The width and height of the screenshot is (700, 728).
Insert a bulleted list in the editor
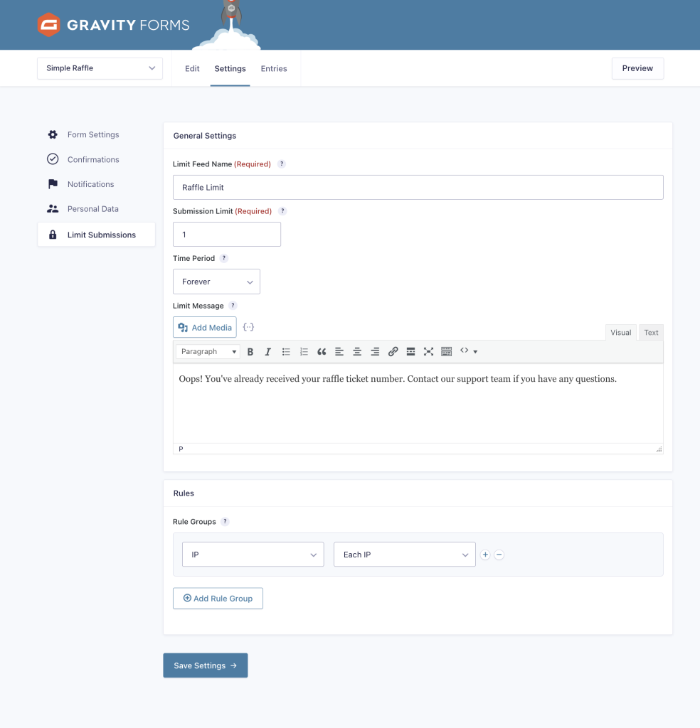[286, 351]
